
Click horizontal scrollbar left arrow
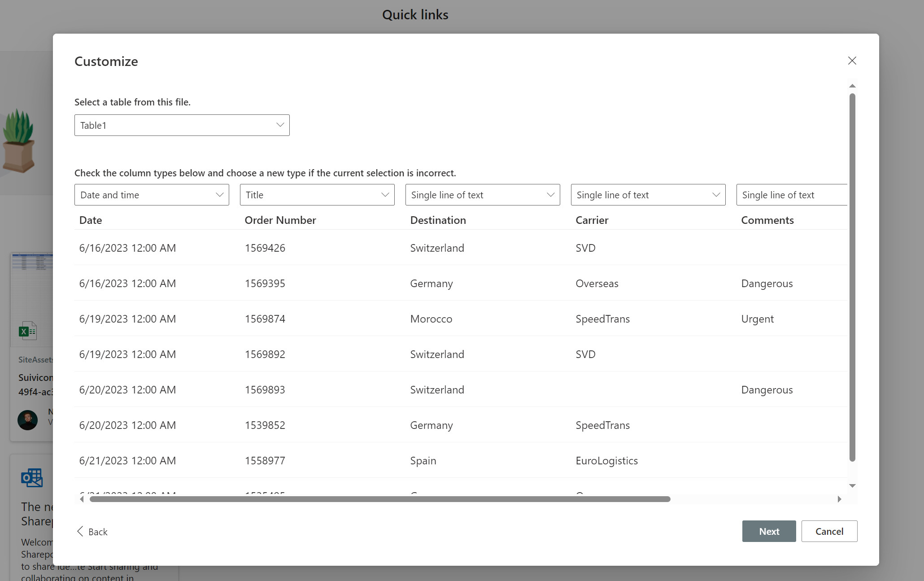tap(82, 499)
